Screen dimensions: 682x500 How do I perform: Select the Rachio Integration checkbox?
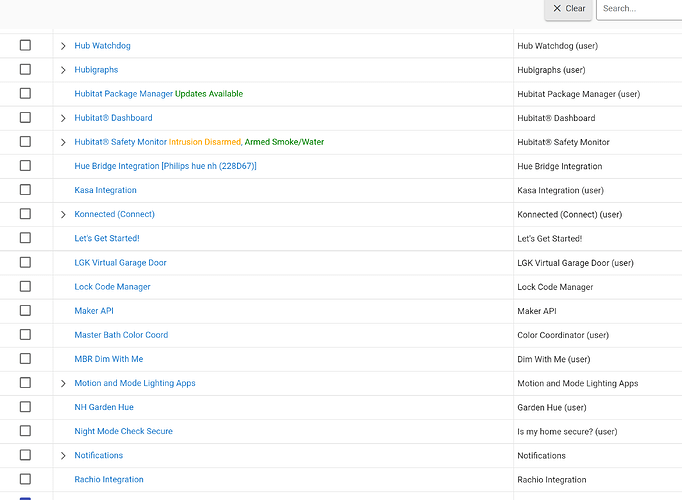[25, 479]
